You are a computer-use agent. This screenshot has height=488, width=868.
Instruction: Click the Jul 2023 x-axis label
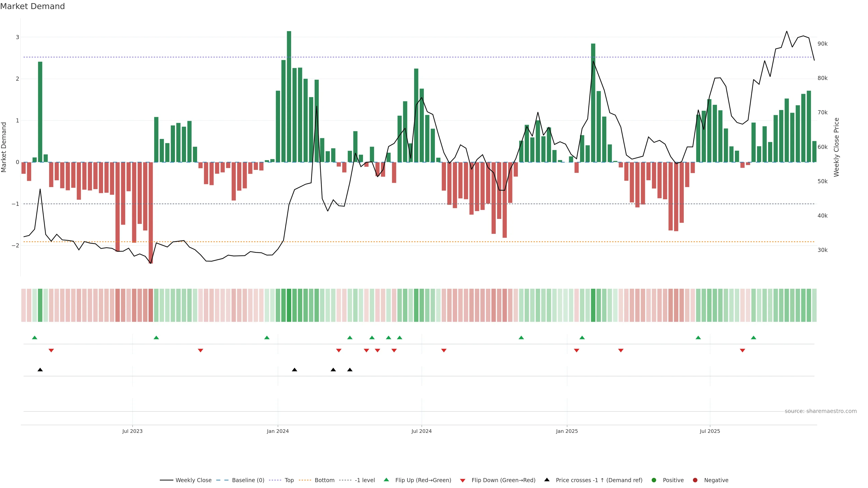[x=132, y=431]
